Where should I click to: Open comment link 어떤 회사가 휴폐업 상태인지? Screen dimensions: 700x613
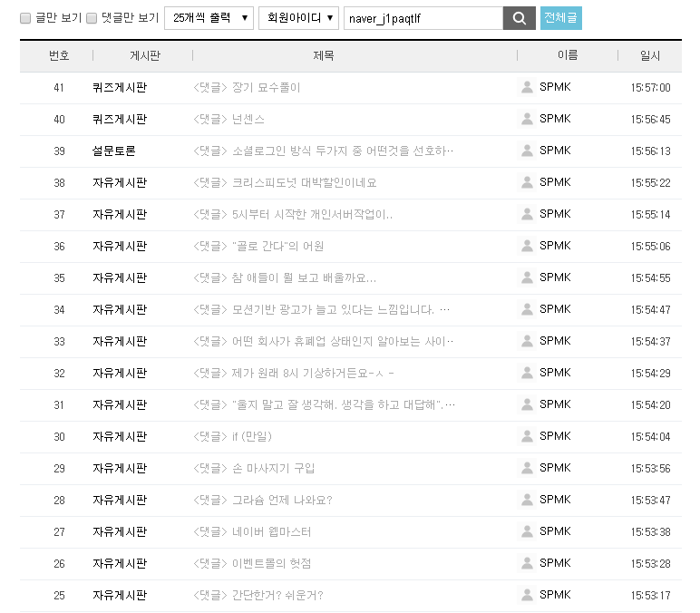323,341
